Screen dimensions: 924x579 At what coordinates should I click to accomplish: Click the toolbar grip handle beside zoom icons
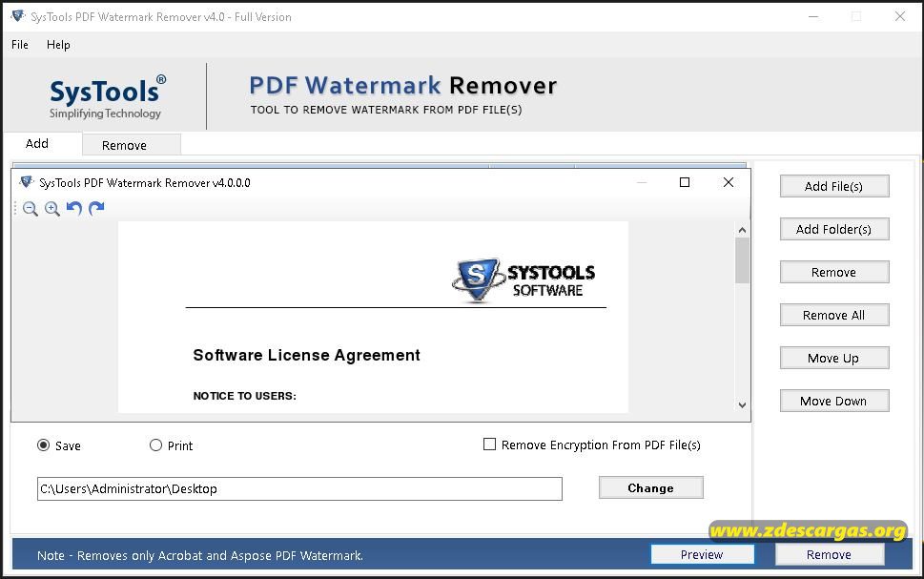(x=15, y=208)
